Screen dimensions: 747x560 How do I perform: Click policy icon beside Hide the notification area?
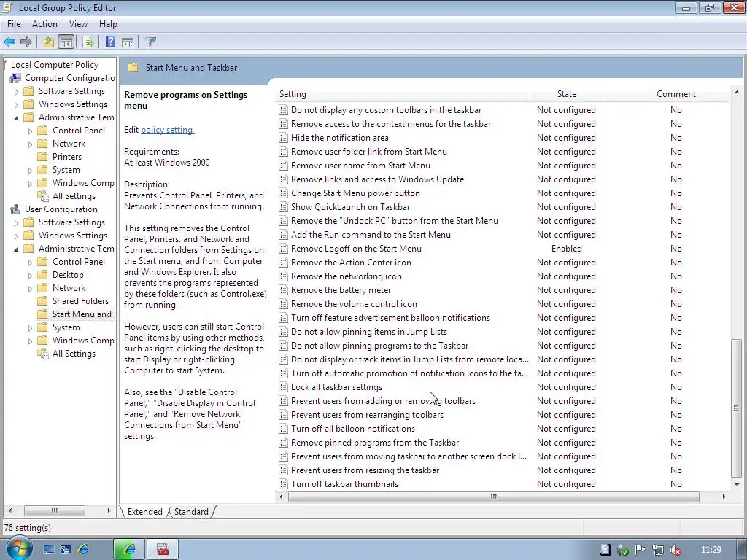coord(283,138)
